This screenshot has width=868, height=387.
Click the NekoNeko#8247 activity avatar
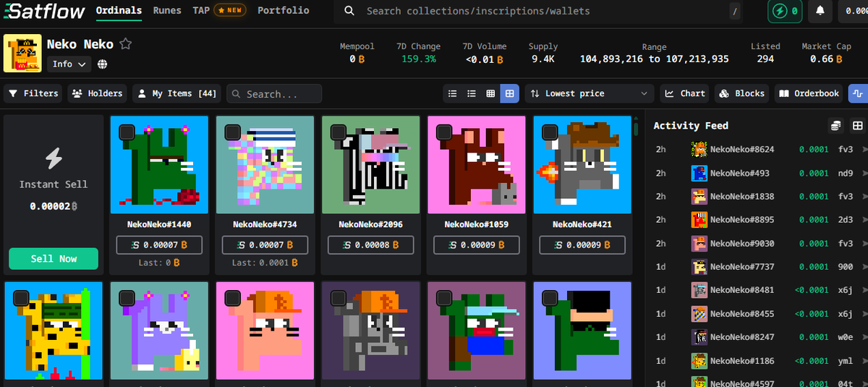[x=699, y=336]
